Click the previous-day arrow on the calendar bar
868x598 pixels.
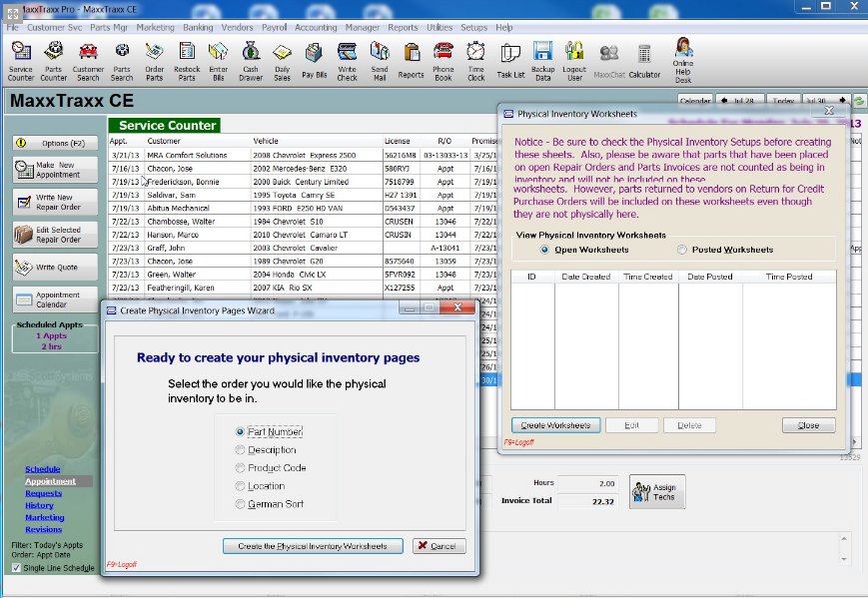click(x=724, y=101)
